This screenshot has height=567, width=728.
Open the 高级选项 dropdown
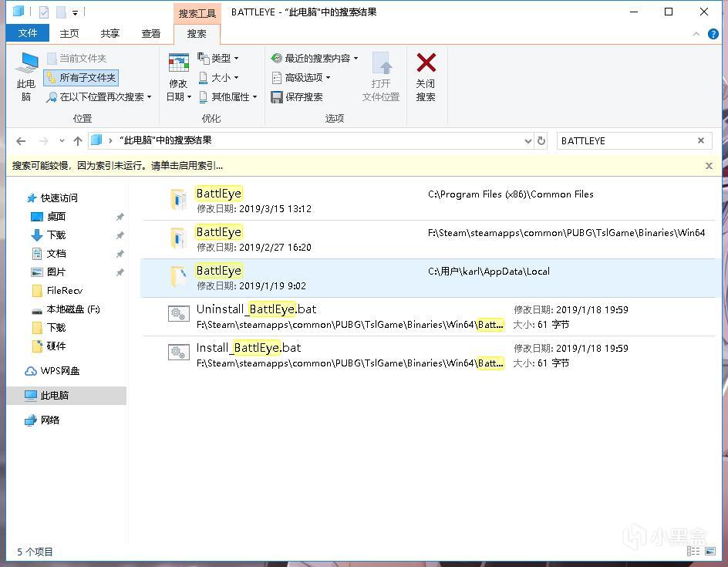coord(302,78)
